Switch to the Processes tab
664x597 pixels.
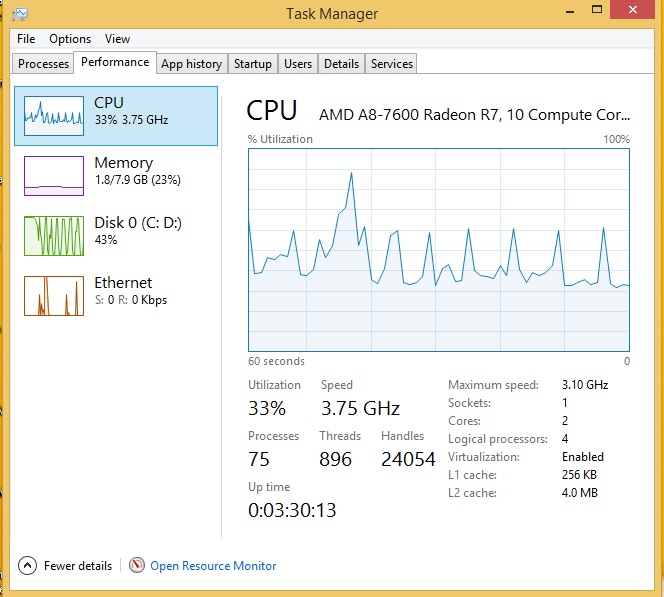tap(43, 64)
